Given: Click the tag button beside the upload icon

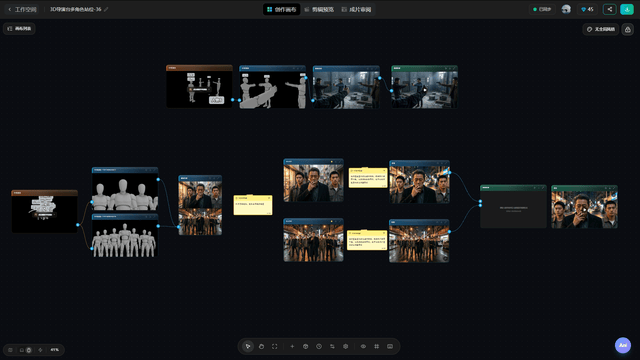Looking at the screenshot, I should 601,29.
